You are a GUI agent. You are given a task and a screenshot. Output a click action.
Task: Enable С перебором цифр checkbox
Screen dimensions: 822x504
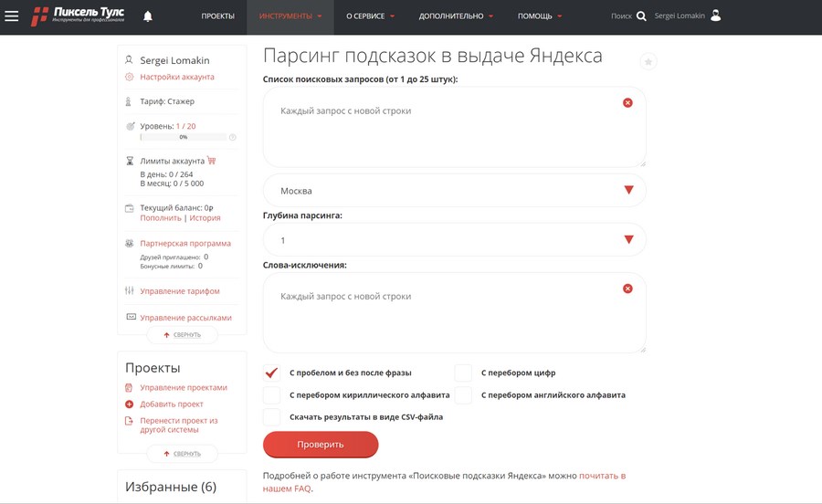[463, 373]
